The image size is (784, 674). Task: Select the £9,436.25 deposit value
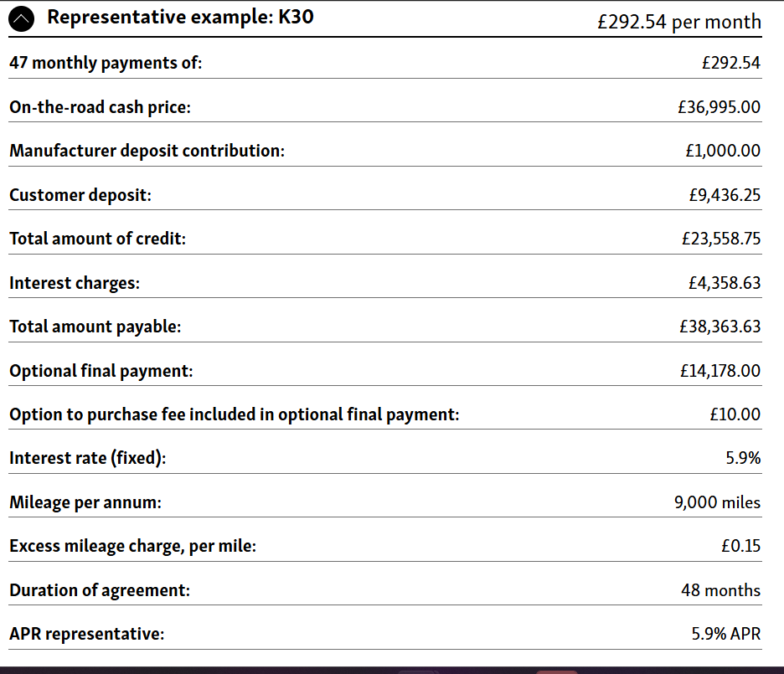tap(724, 195)
